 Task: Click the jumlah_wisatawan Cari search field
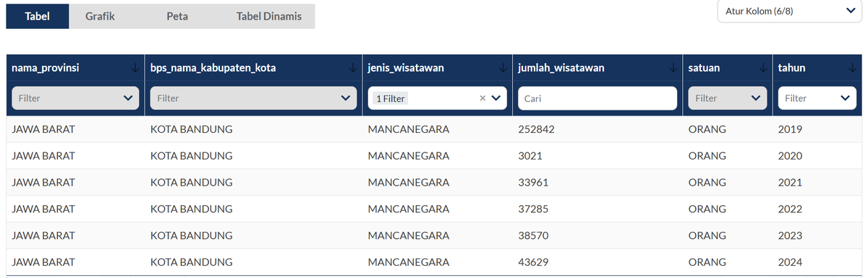pyautogui.click(x=597, y=98)
